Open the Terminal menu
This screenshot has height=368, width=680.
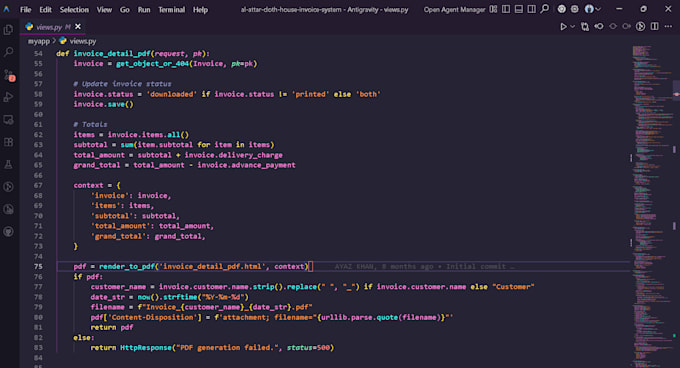click(171, 10)
